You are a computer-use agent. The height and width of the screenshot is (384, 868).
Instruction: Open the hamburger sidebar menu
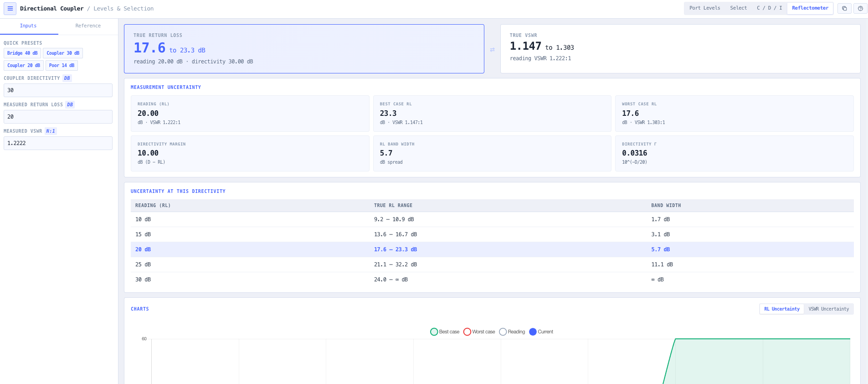10,8
